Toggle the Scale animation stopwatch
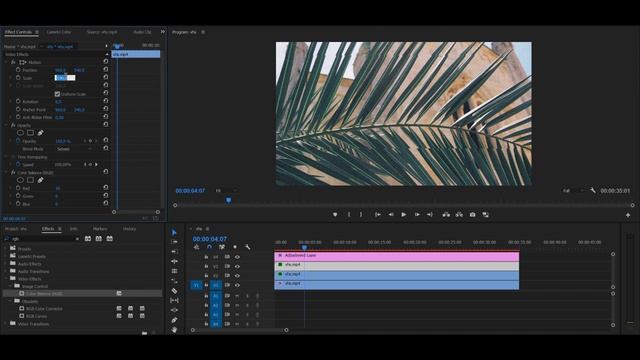The width and height of the screenshot is (640, 360). [x=18, y=78]
